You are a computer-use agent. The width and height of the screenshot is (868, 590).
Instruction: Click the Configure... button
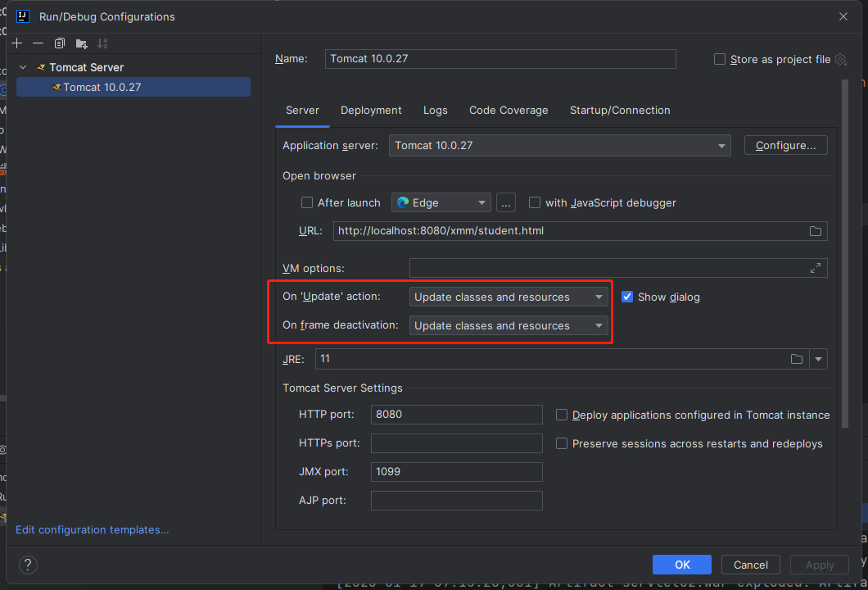[785, 146]
